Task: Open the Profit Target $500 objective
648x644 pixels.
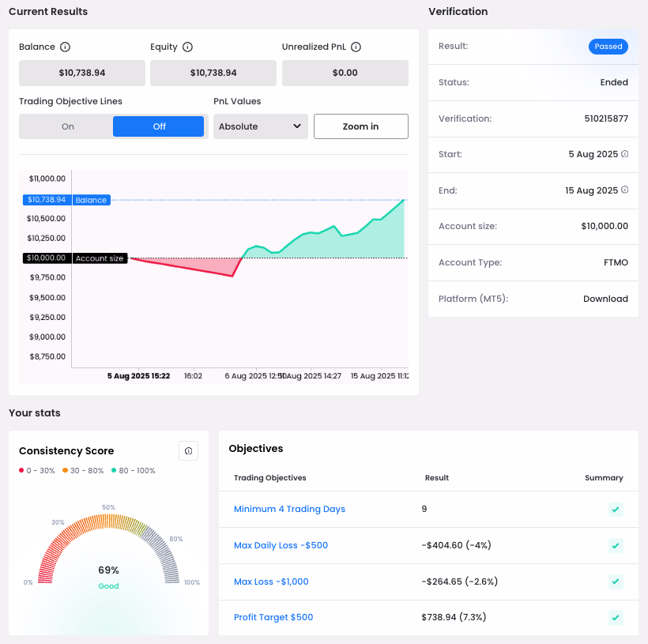Action: (273, 617)
